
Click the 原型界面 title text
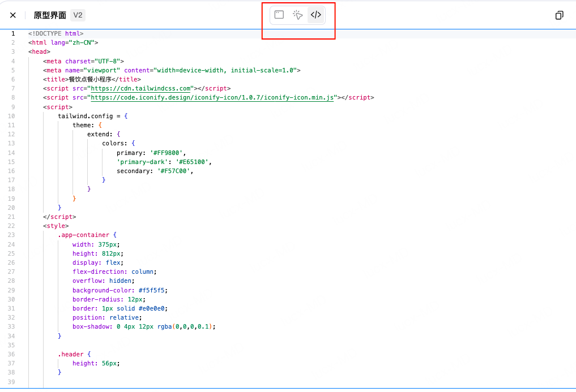[50, 15]
